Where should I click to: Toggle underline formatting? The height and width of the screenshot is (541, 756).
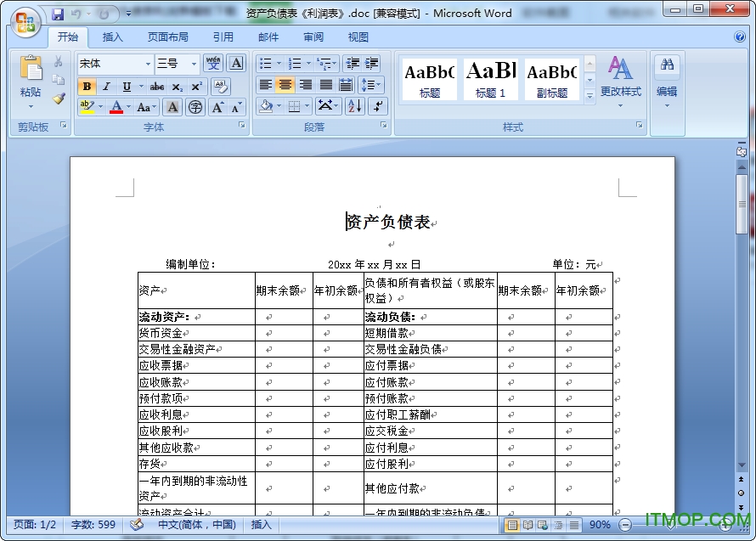126,87
